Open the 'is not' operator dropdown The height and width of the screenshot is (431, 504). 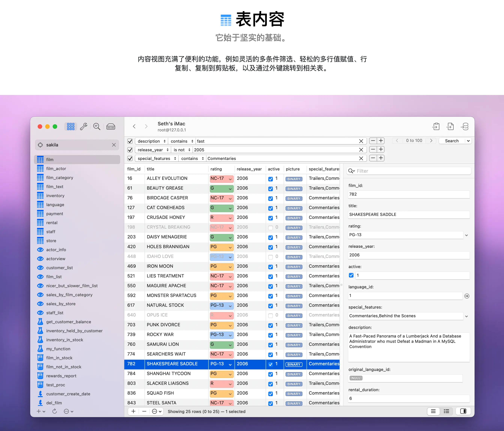[x=181, y=150]
